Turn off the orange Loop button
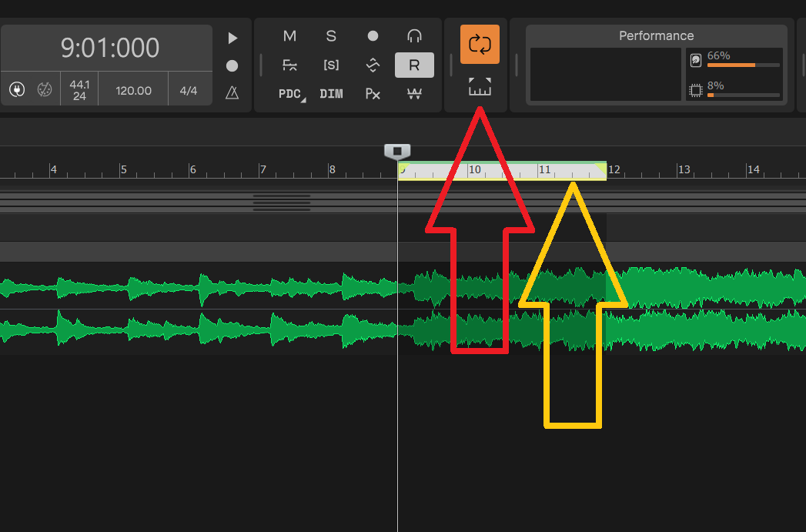806x532 pixels. pos(480,45)
